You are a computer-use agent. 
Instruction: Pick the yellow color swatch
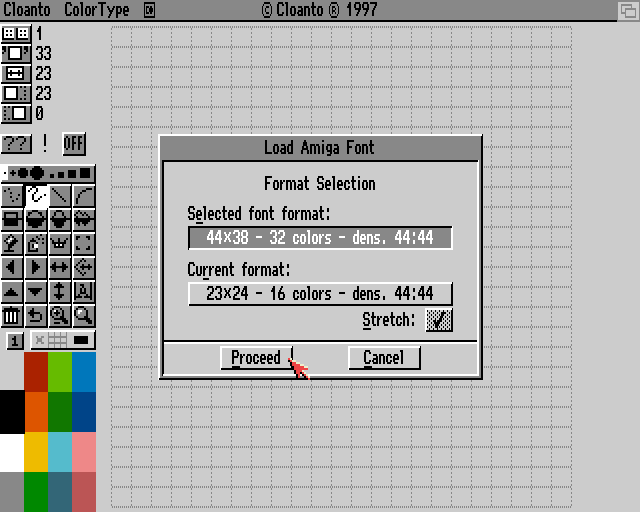click(36, 452)
